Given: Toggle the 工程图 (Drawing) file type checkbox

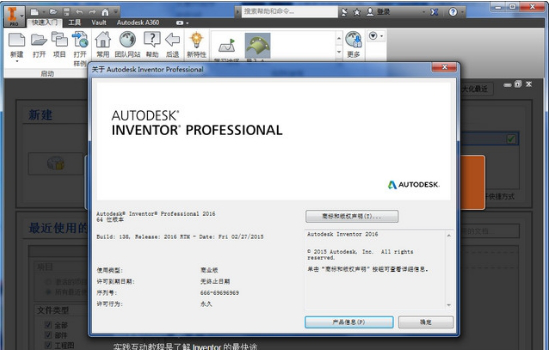Looking at the screenshot, I should [x=48, y=345].
